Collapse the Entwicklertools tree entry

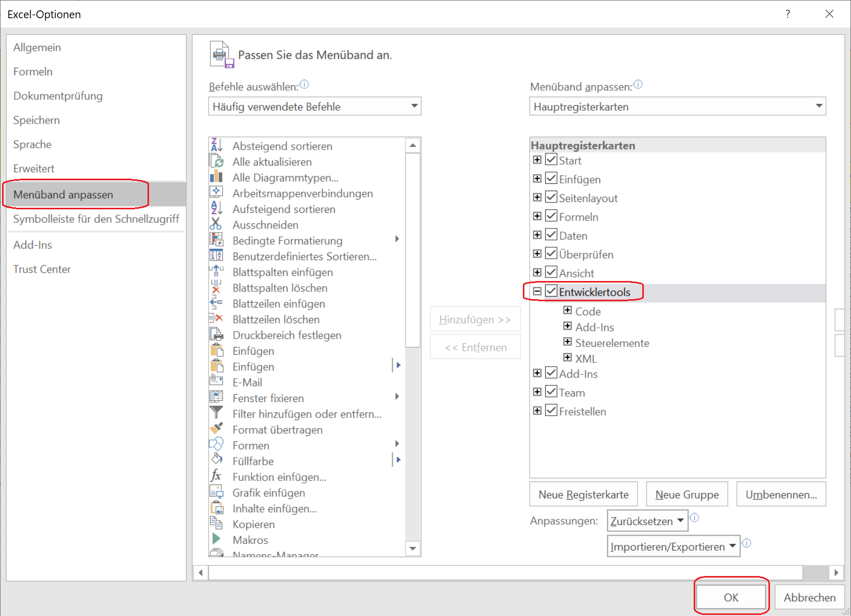pyautogui.click(x=537, y=291)
